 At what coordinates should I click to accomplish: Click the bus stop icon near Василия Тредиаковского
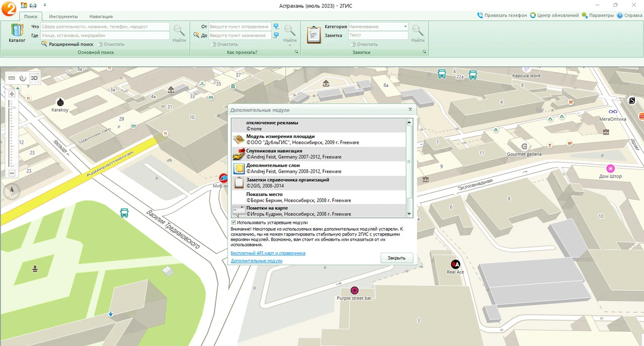tap(125, 212)
